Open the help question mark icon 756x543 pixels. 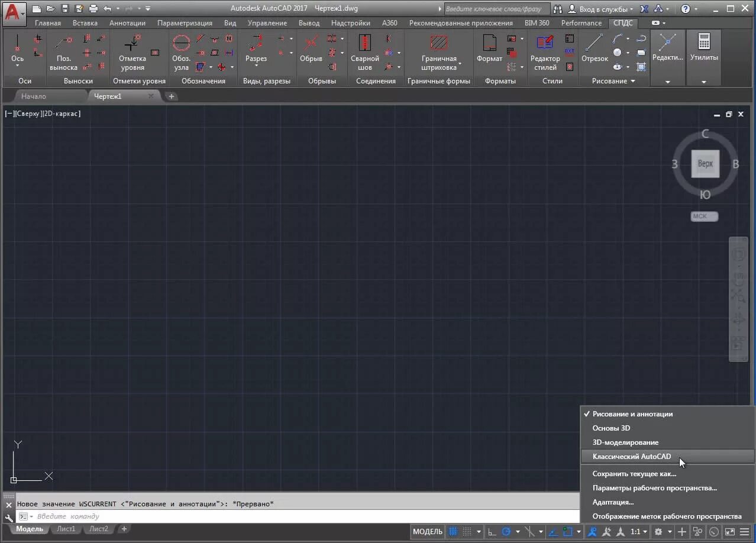(685, 9)
